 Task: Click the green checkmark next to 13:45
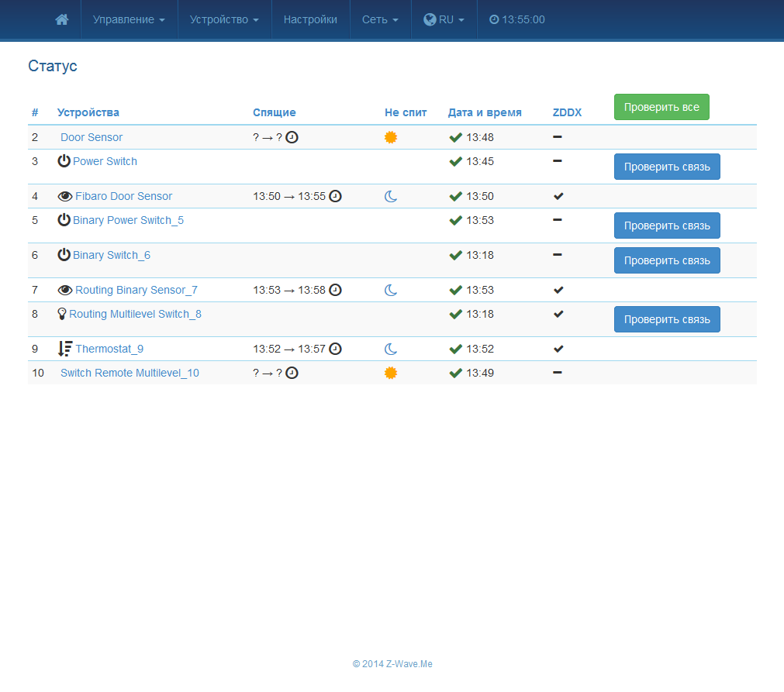coord(455,161)
